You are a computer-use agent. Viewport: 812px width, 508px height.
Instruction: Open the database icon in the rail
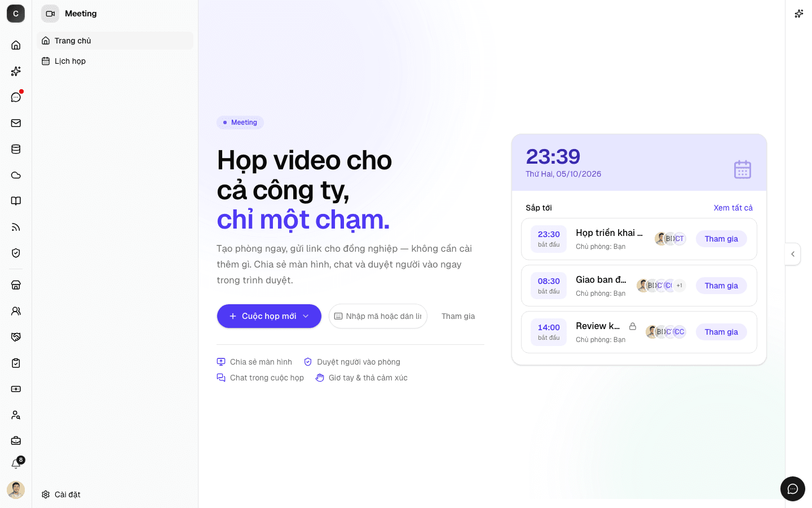16,149
